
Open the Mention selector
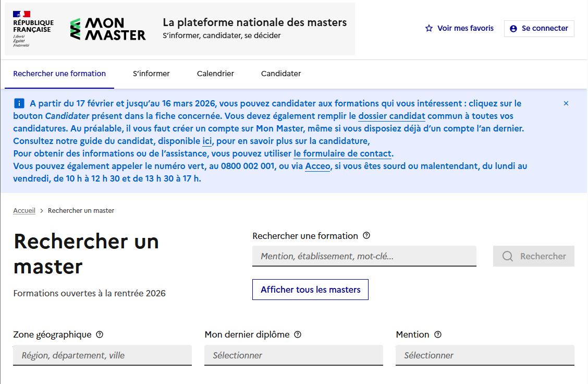(x=485, y=355)
